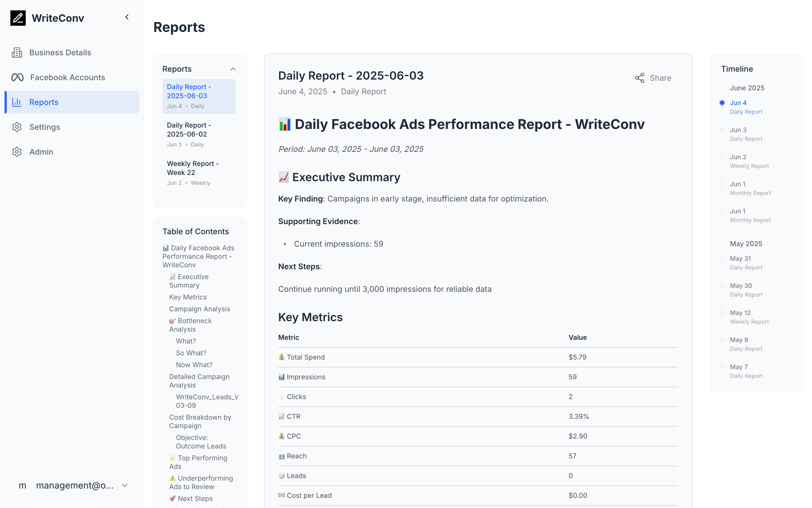Click the Facebook Accounts Meta icon
This screenshot has width=812, height=508.
click(x=17, y=77)
